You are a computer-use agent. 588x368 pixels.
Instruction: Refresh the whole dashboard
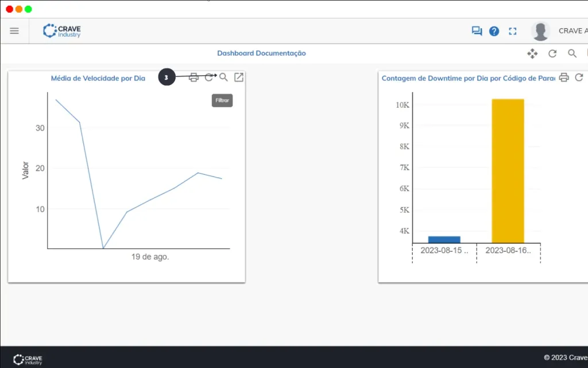click(552, 53)
